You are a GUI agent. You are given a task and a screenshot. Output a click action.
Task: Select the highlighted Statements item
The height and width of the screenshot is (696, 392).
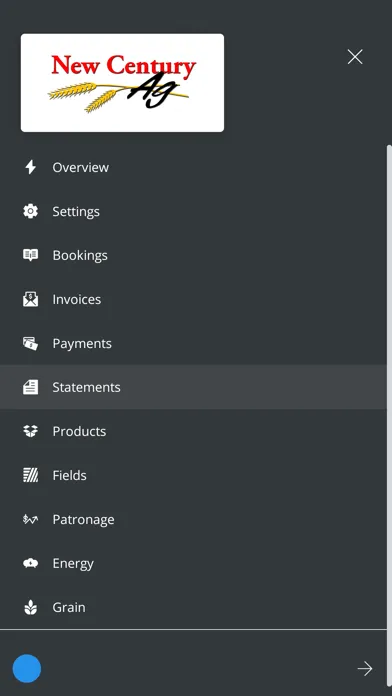(x=193, y=387)
